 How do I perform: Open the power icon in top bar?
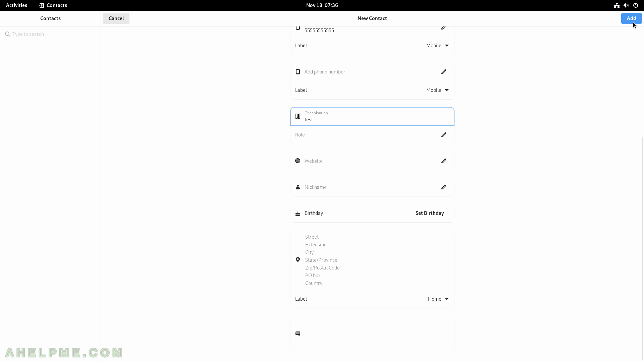[635, 5]
